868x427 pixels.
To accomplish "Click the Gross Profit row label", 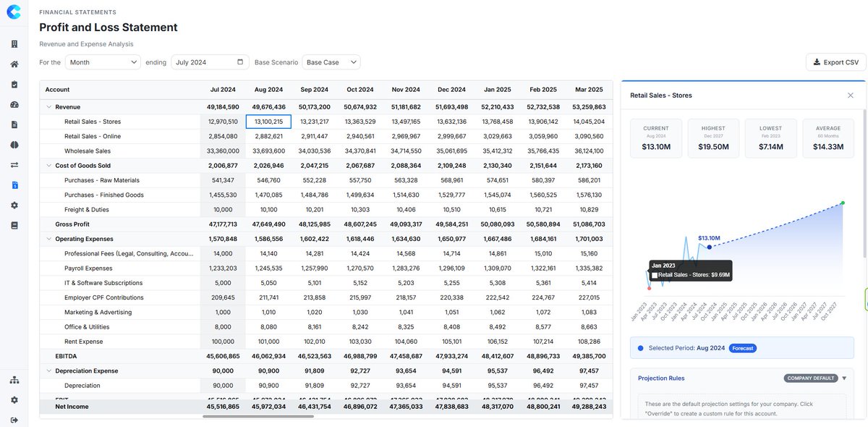I will click(x=72, y=224).
